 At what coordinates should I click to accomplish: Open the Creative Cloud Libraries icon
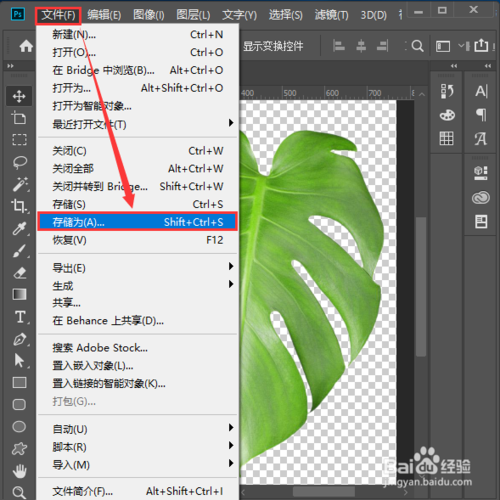tap(481, 198)
